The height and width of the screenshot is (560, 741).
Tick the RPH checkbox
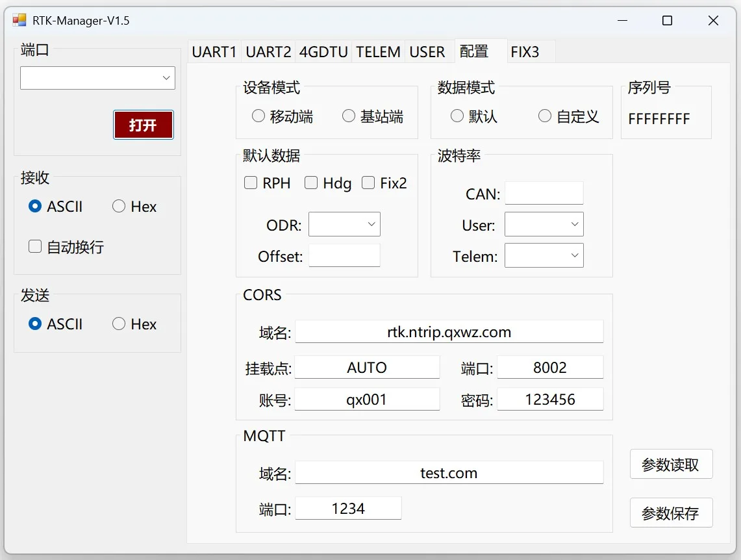tap(268, 183)
